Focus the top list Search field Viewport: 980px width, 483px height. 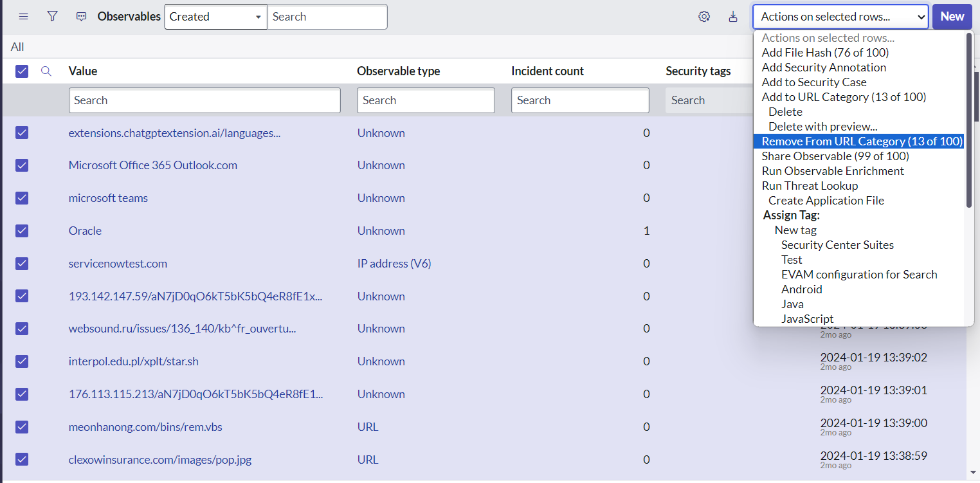click(x=327, y=17)
